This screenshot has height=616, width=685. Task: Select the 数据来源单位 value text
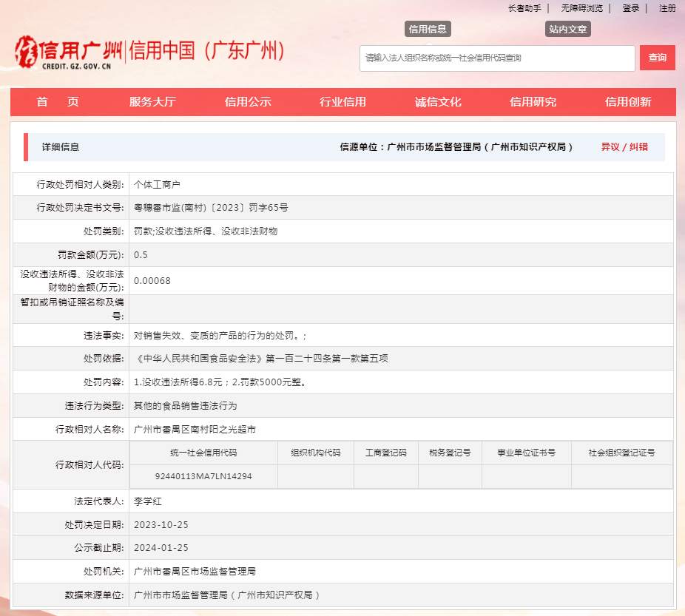pos(227,595)
